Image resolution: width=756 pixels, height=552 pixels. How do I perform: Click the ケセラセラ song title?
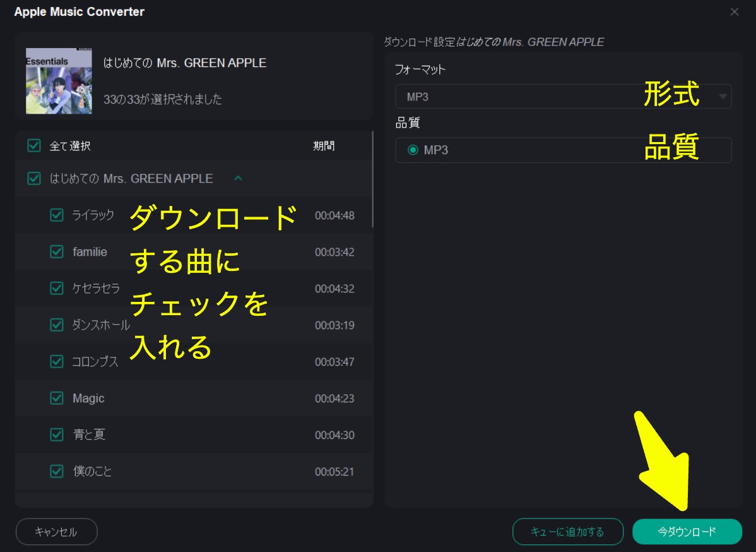coord(96,288)
